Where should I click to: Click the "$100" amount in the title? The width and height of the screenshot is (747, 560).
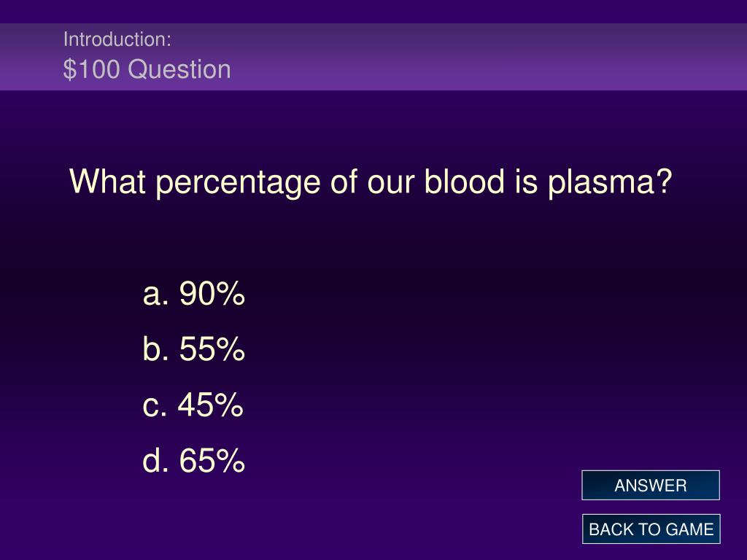(91, 69)
